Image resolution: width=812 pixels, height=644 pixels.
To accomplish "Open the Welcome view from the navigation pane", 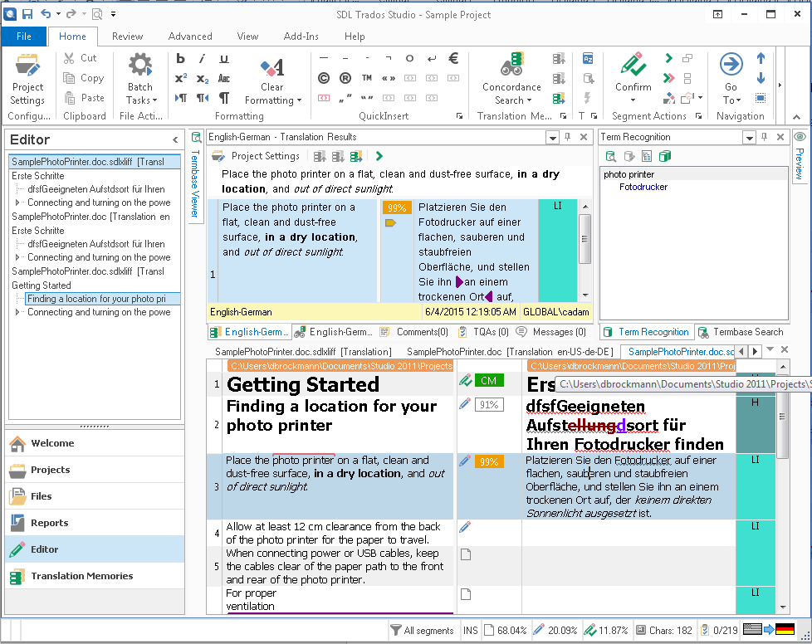I will pyautogui.click(x=95, y=443).
